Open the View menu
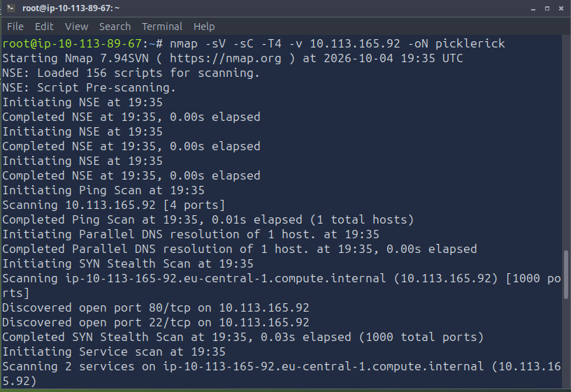Screen dimensions: 571x392 pyautogui.click(x=76, y=27)
